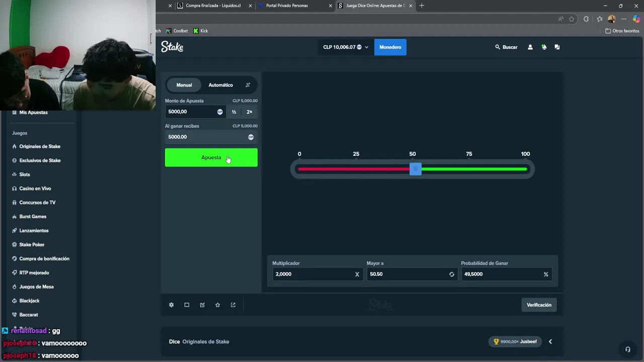This screenshot has width=644, height=362.
Task: Open the Coolbet bookmark
Action: [177, 31]
